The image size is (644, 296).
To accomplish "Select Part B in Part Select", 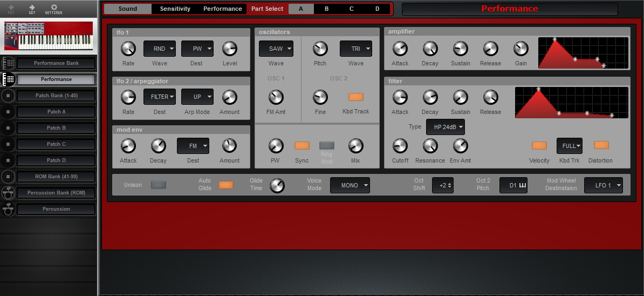I will click(326, 9).
